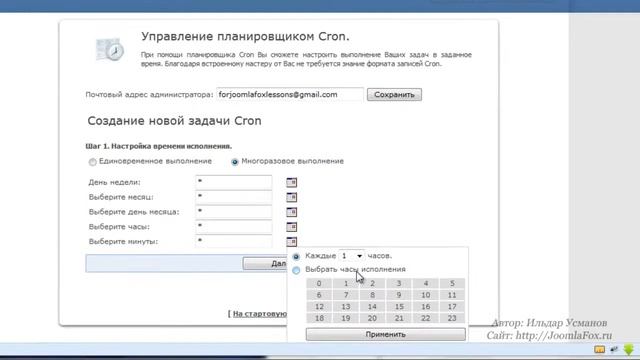The image size is (640, 360).
Task: Click the Шаг 1. Настройка времени исполнения text
Action: (159, 146)
